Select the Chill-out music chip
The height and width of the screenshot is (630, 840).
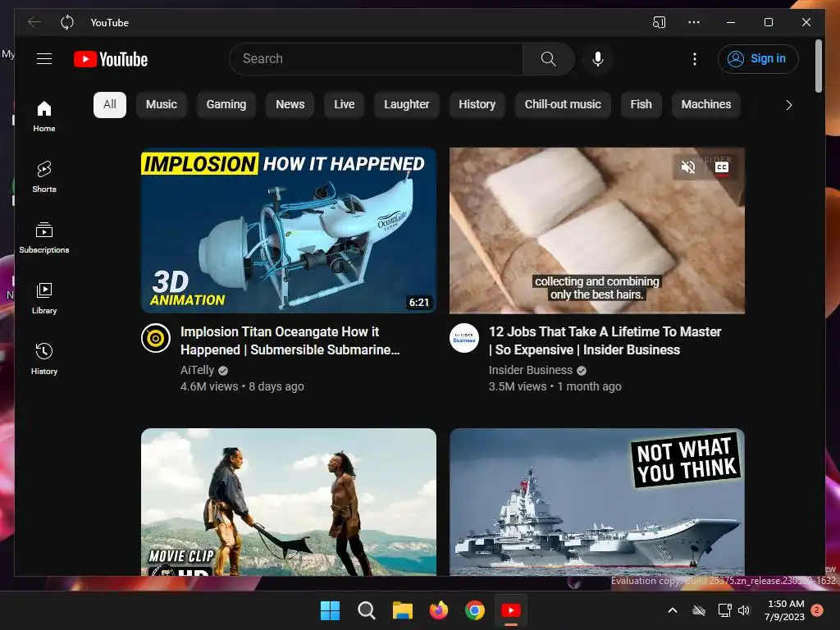tap(563, 104)
